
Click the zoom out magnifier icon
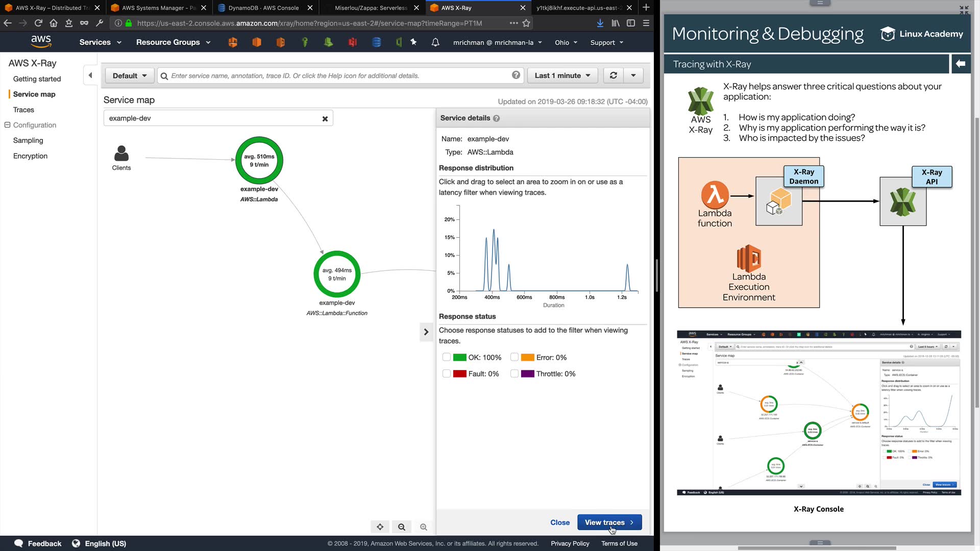[402, 527]
